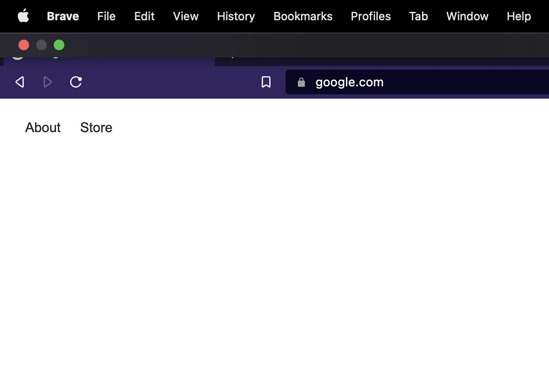The width and height of the screenshot is (549, 392).
Task: Open the Edit menu
Action: pyautogui.click(x=144, y=16)
